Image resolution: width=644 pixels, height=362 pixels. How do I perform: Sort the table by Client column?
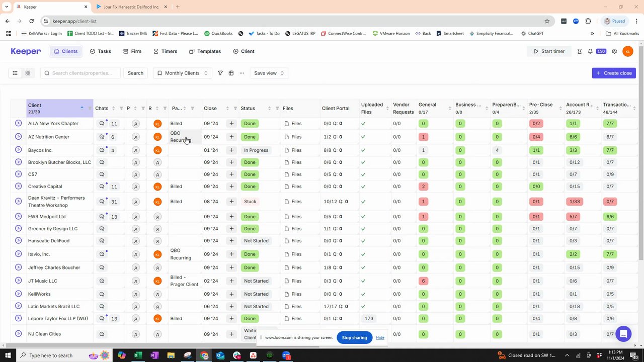coord(82,108)
